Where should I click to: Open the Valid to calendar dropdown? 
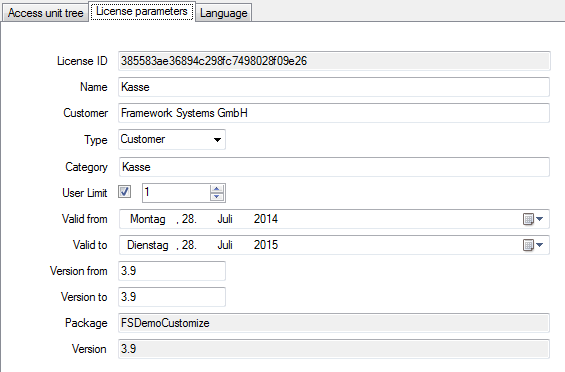point(533,245)
